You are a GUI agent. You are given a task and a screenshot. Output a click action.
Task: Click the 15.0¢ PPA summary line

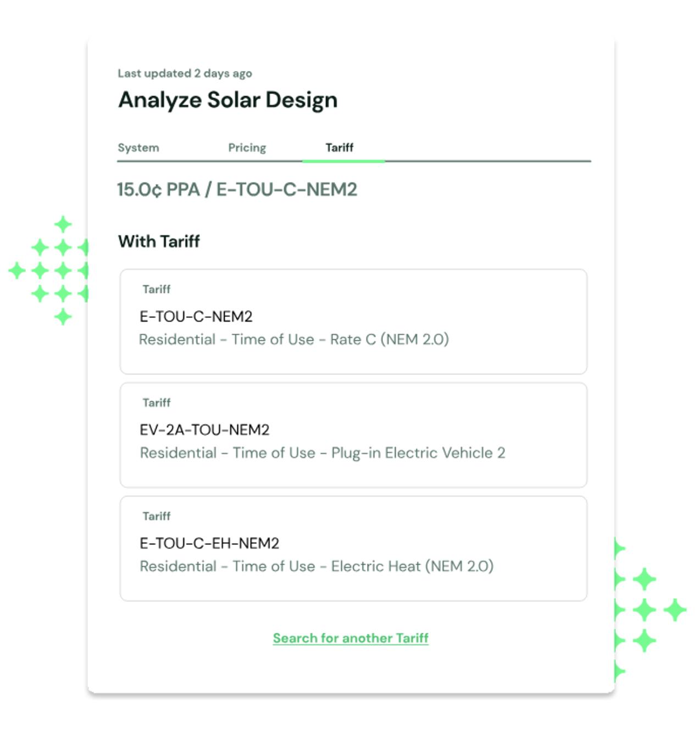click(237, 190)
